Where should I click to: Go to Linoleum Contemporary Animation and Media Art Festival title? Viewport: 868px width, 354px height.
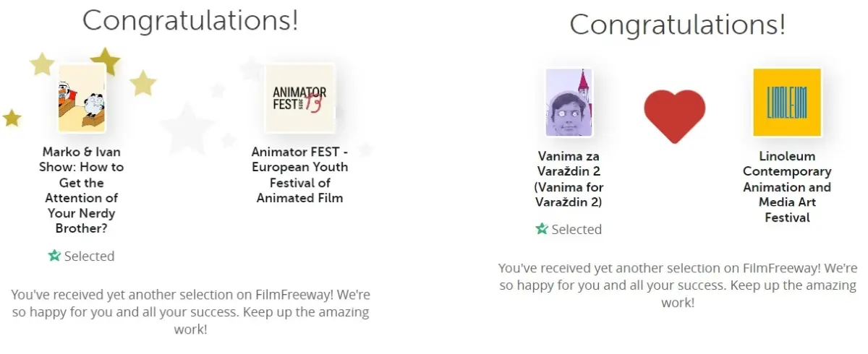pyautogui.click(x=787, y=186)
